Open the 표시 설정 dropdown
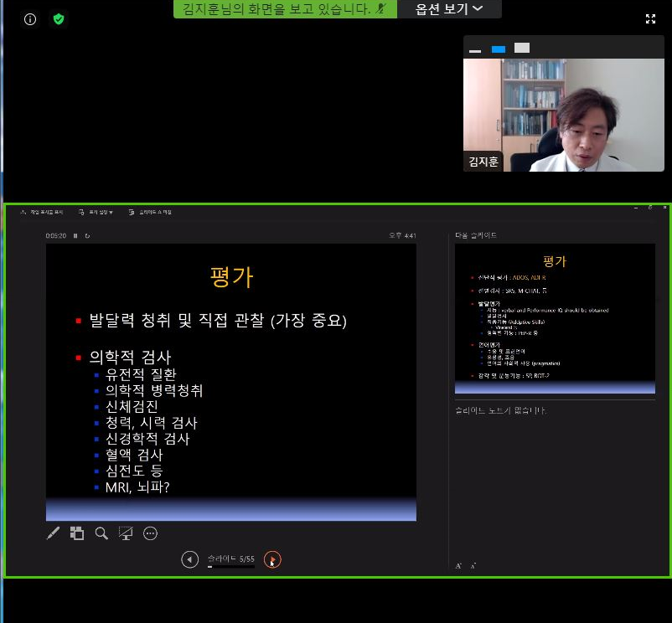This screenshot has height=623, width=672. [96, 213]
